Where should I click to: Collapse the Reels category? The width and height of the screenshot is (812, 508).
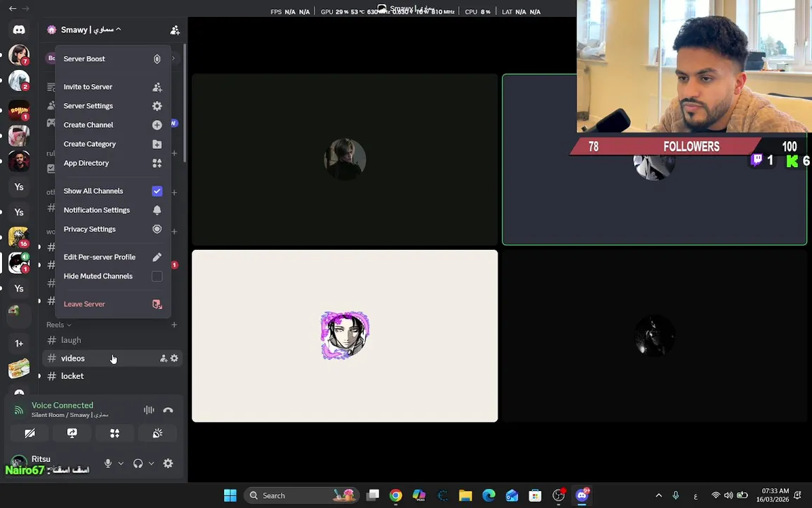pos(59,325)
